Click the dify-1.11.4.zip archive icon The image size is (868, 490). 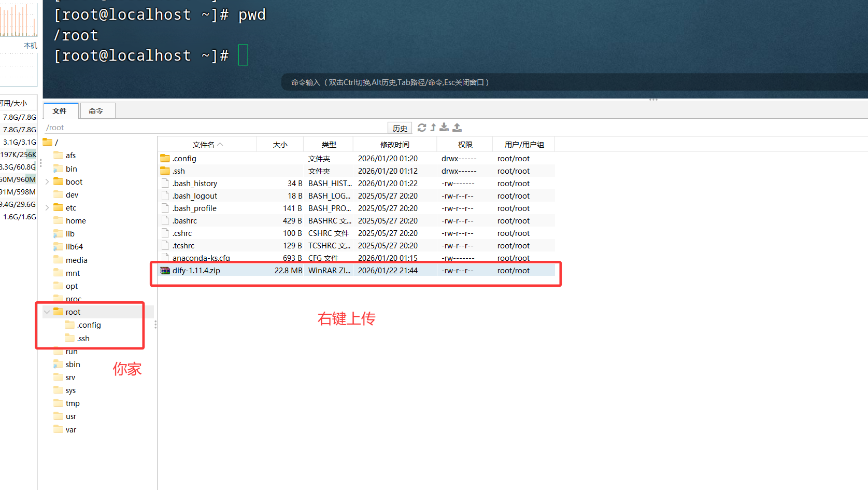[165, 271]
